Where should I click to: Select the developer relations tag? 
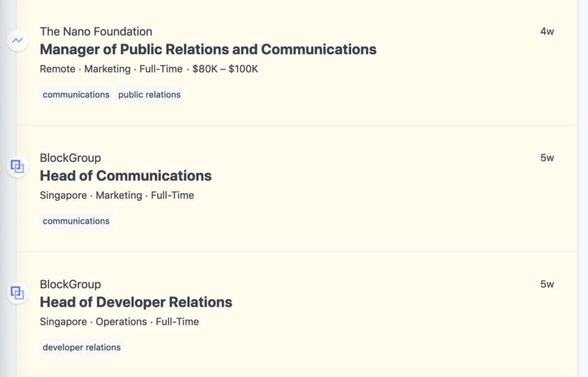(x=82, y=348)
